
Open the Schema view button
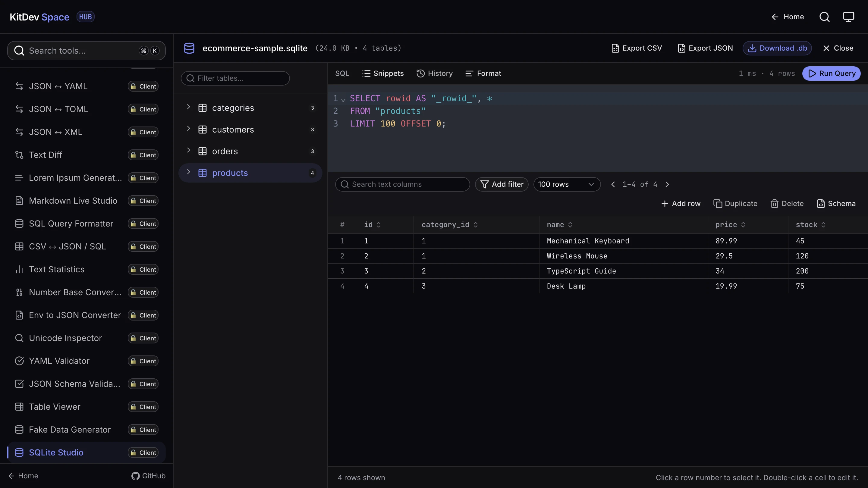(x=836, y=204)
